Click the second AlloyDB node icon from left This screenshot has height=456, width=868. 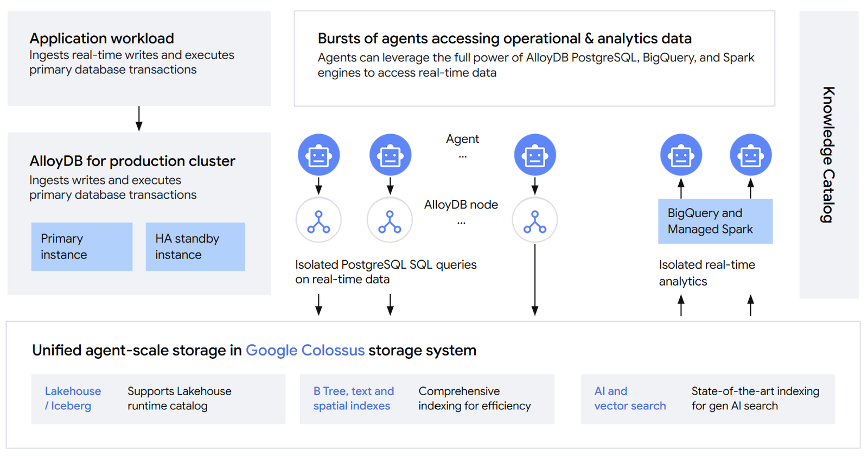pos(390,220)
